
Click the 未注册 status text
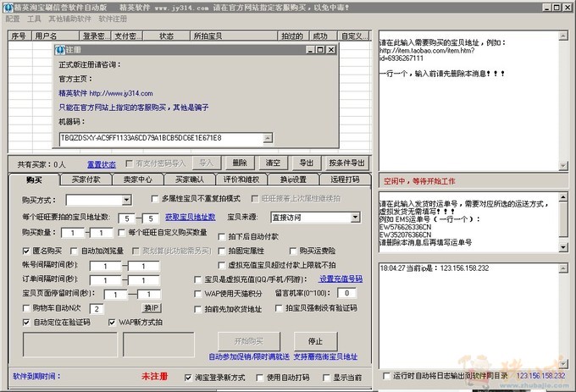point(155,376)
